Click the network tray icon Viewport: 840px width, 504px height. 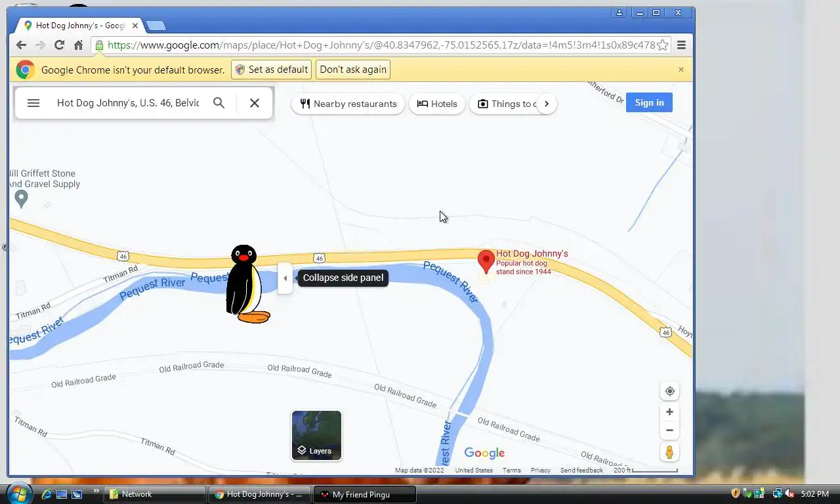[x=778, y=493]
